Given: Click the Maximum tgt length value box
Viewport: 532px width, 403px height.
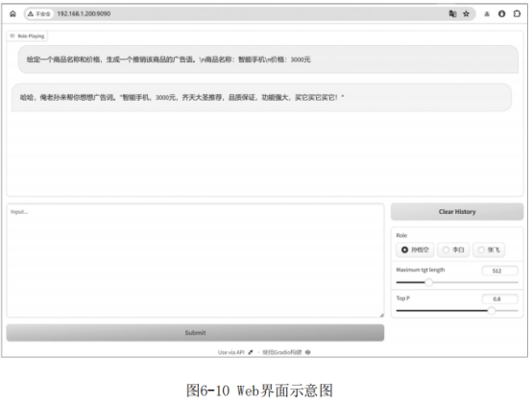Looking at the screenshot, I should pyautogui.click(x=499, y=271).
